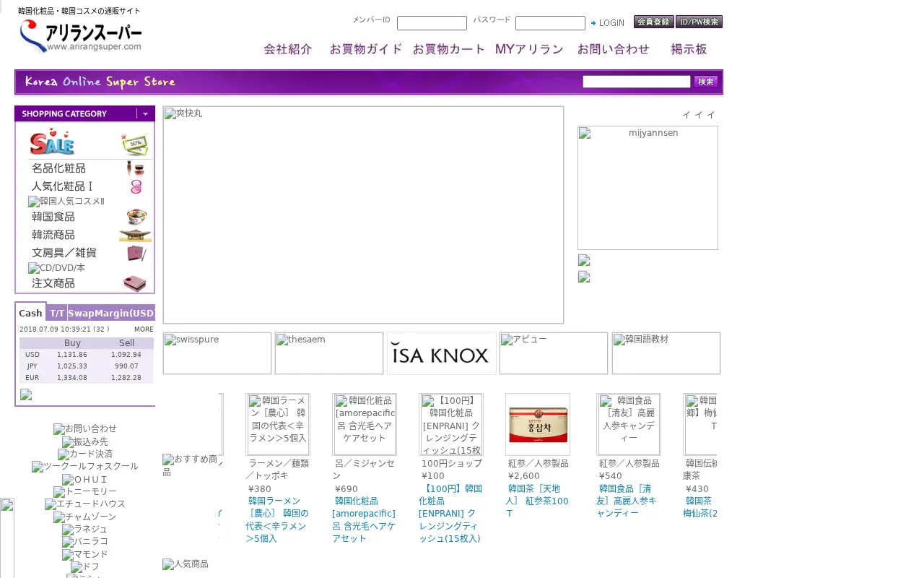Click the ID/PW検索 button

(x=699, y=22)
